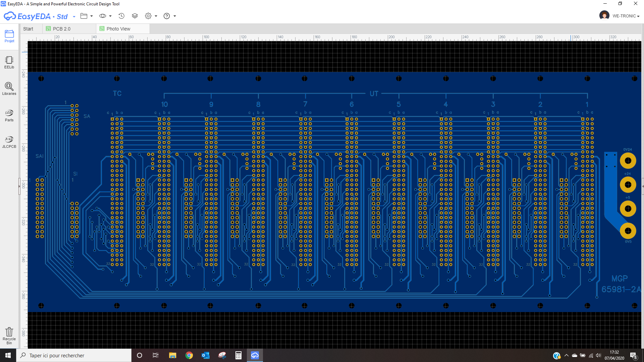Expand the EasyEDA Std dropdown arrow

[74, 16]
